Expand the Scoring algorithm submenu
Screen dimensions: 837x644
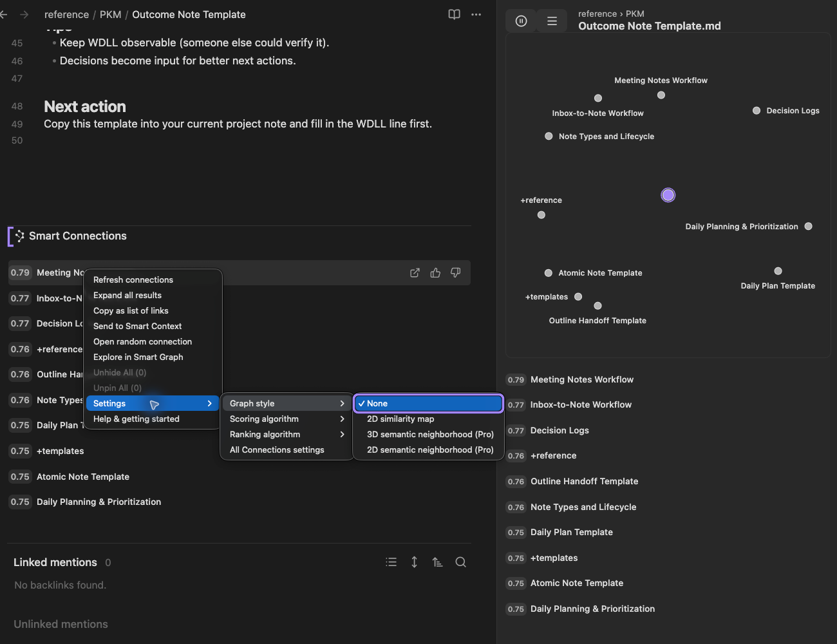click(287, 419)
